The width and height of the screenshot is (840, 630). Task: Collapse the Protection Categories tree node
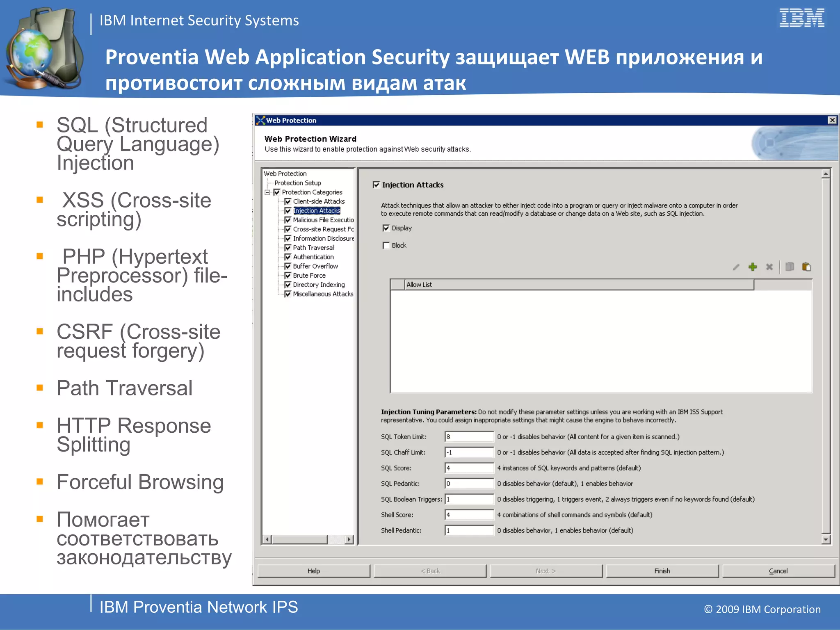(267, 192)
